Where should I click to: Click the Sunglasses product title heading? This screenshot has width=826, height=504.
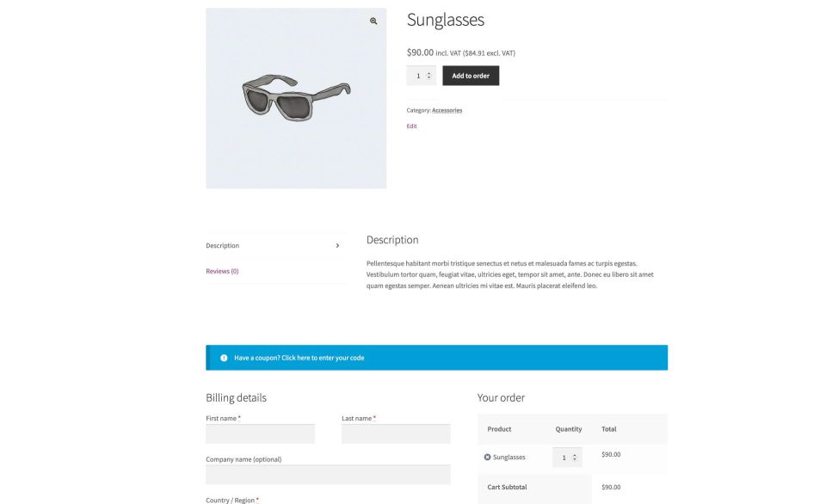point(446,20)
